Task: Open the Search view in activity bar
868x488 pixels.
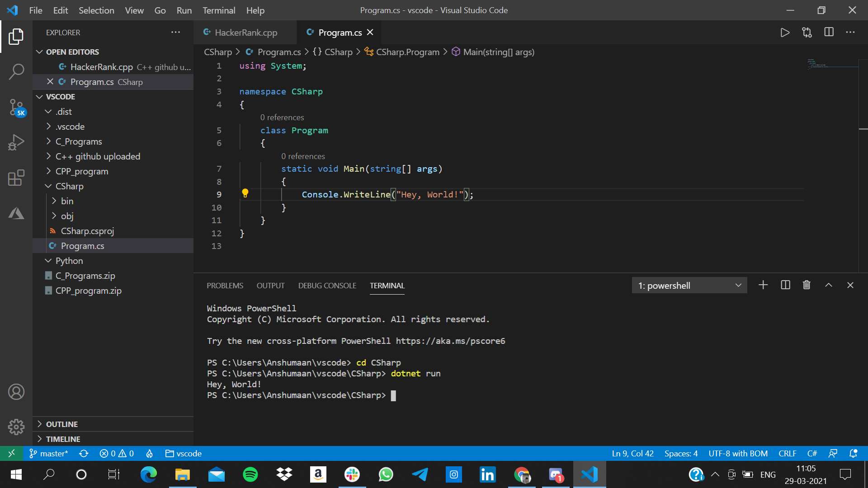Action: click(16, 71)
